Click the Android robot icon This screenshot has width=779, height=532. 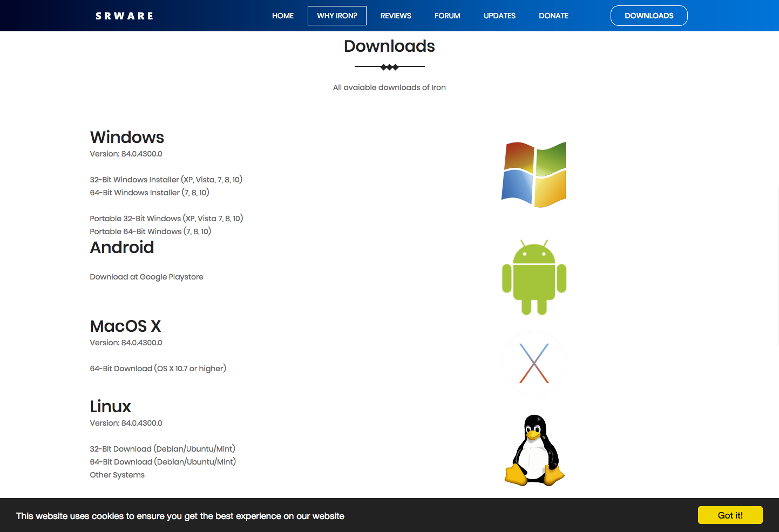[534, 277]
